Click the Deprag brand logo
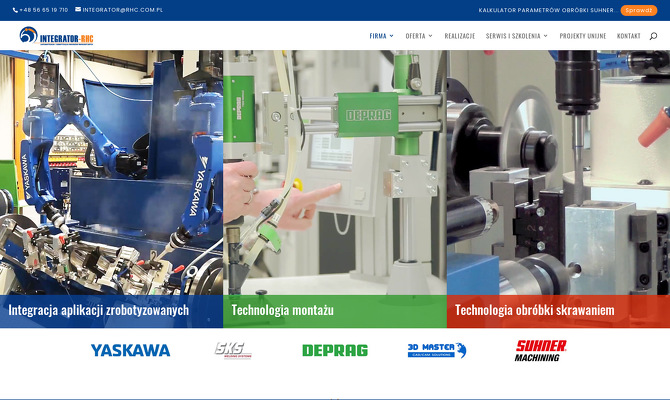670x400 pixels. (x=335, y=350)
